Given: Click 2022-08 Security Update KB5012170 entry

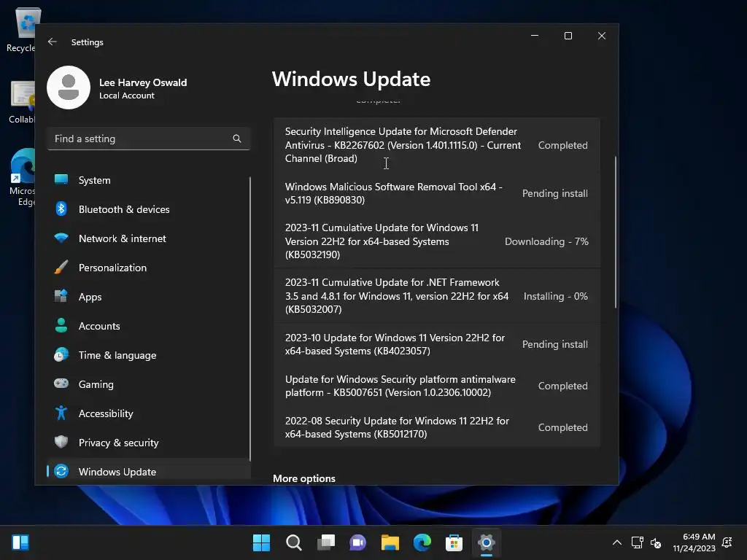Looking at the screenshot, I should coord(436,427).
